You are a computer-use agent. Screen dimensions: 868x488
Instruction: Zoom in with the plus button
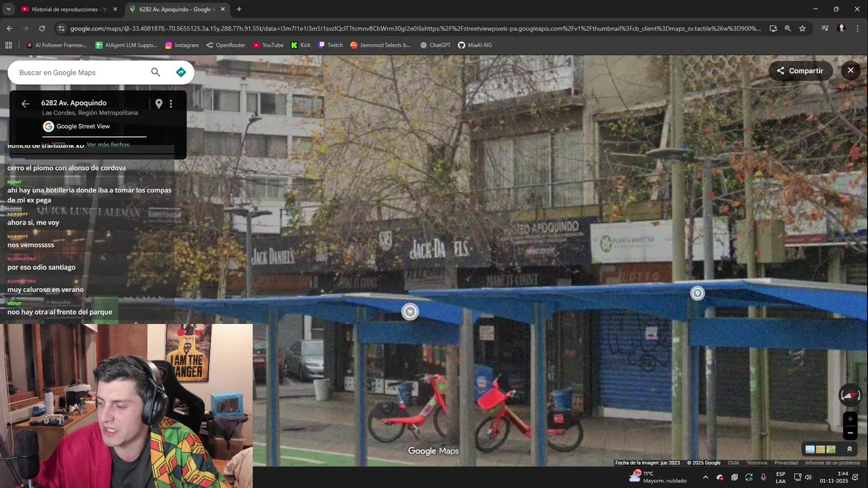coord(850,419)
